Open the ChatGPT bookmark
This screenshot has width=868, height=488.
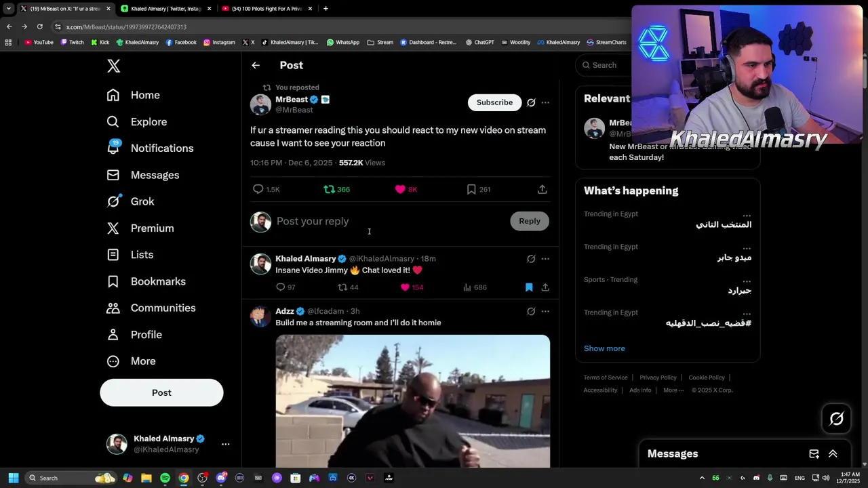click(x=479, y=42)
